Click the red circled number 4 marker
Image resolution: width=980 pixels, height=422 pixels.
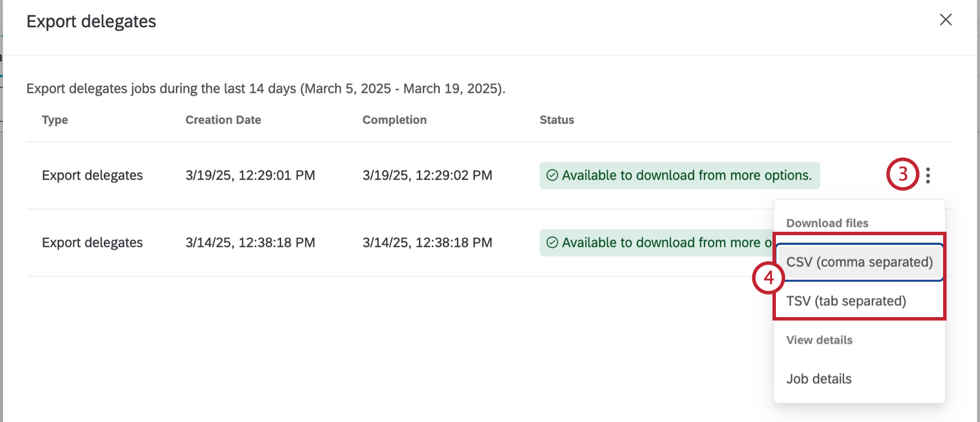point(768,278)
